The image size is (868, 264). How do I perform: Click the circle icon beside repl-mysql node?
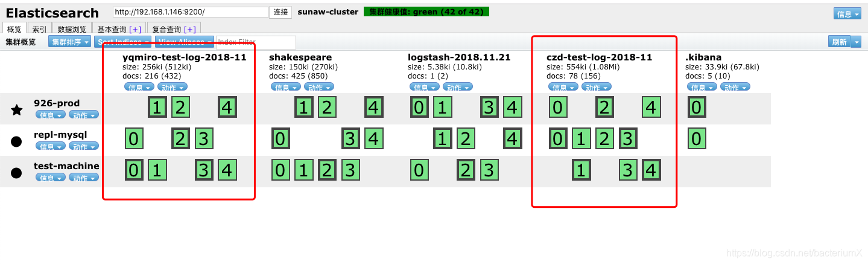[x=17, y=141]
